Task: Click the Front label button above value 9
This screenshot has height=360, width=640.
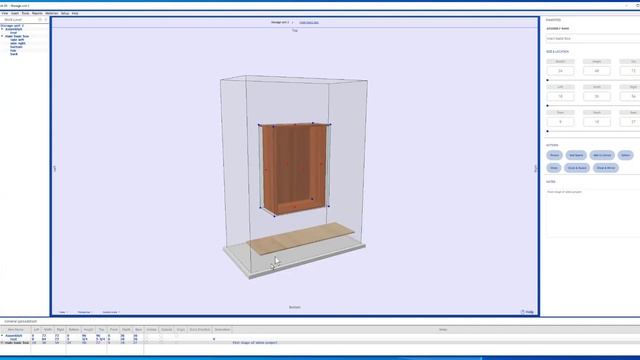Action: click(x=560, y=112)
